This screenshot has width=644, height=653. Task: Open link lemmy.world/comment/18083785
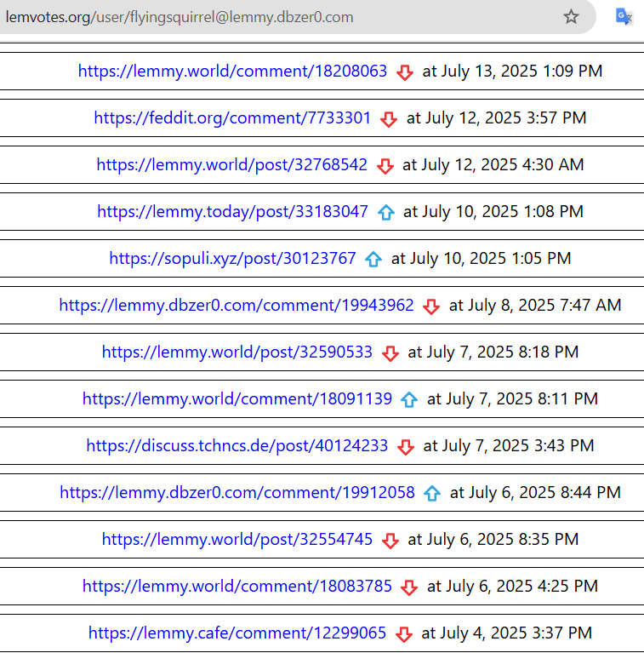coord(237,587)
